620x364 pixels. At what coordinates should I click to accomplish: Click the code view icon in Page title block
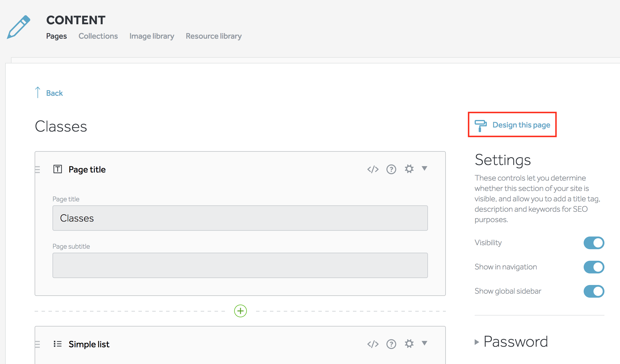pos(373,169)
